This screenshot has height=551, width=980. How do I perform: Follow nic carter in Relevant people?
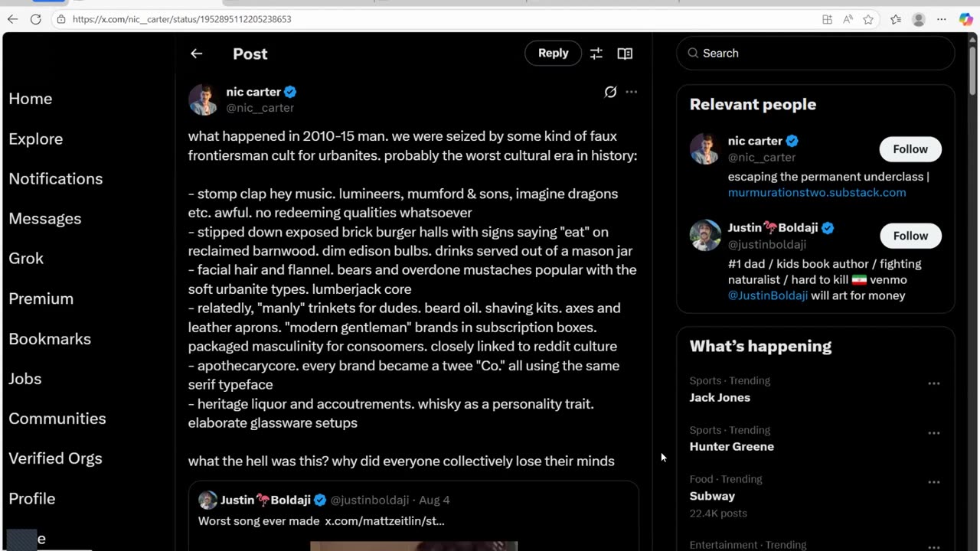tap(910, 149)
